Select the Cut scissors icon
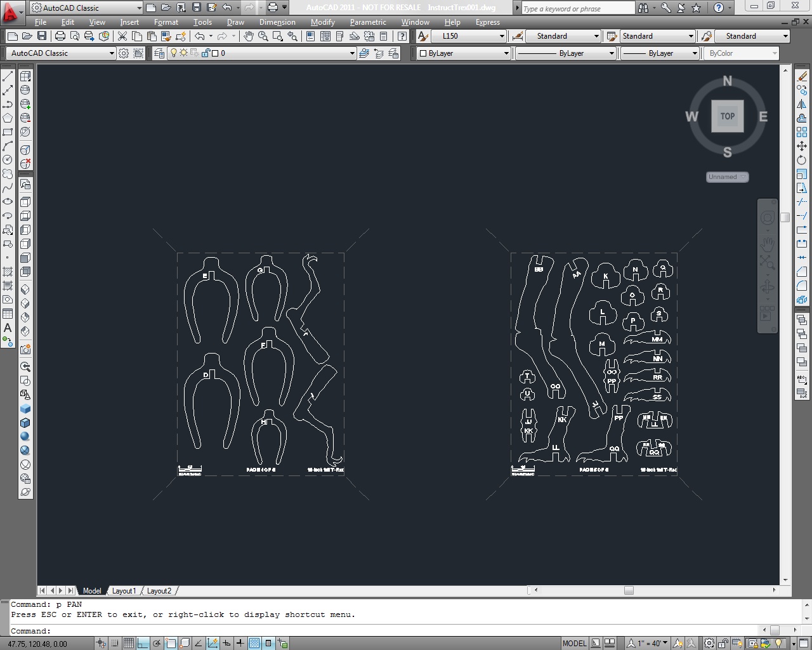The image size is (812, 650). coord(122,36)
